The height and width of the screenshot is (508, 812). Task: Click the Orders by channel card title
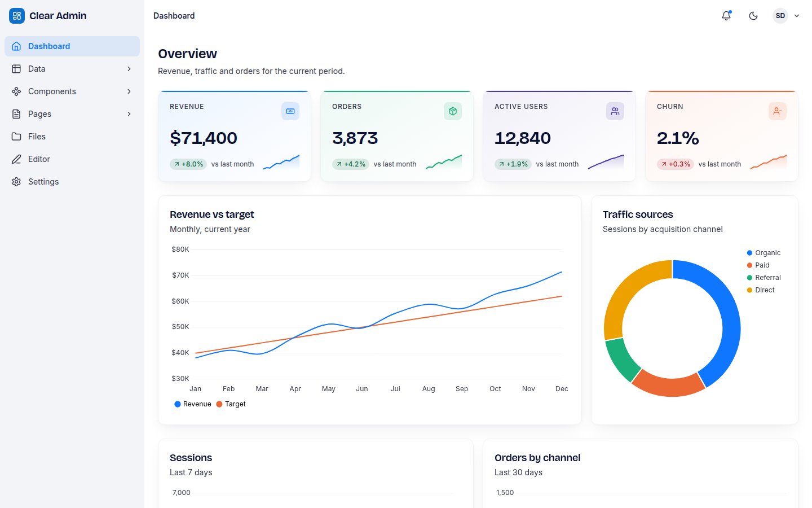point(537,458)
